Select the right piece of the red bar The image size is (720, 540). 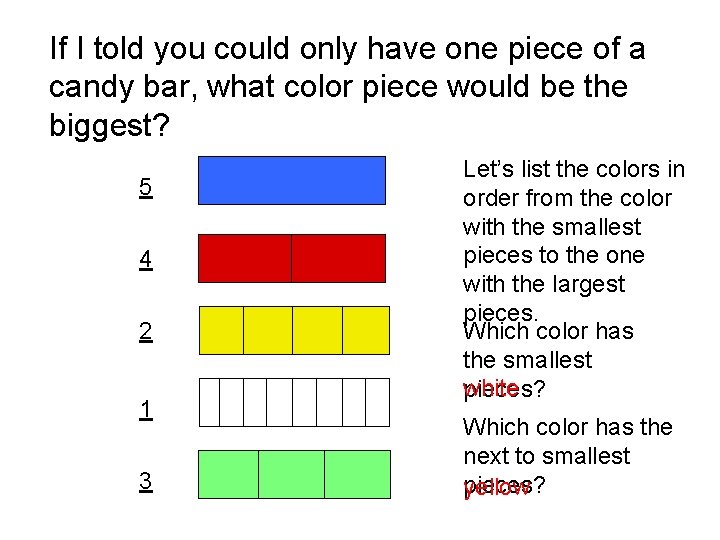pyautogui.click(x=338, y=258)
